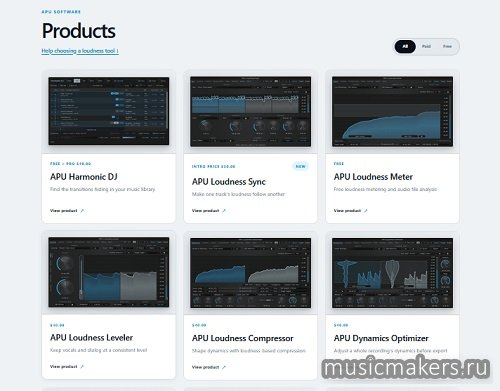Click the NEW badge on APU Loudness Sync

[301, 166]
